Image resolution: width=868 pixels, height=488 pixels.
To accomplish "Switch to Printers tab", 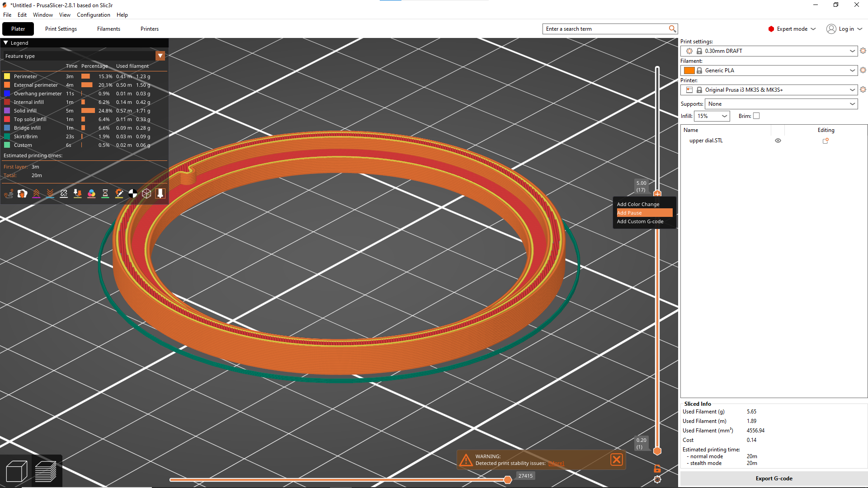I will [x=150, y=29].
